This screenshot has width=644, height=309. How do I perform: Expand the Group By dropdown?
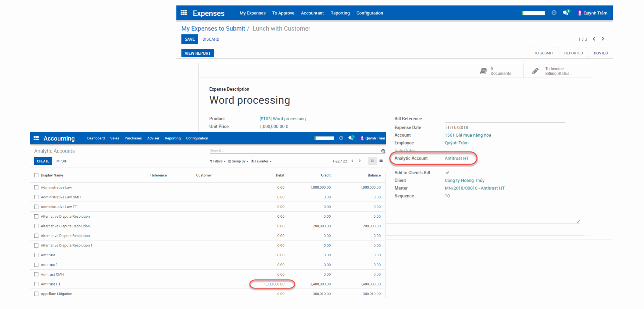[x=238, y=161]
